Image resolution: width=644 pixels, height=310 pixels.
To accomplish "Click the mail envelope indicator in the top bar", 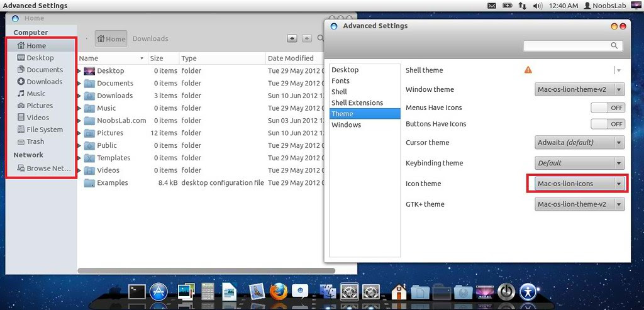I will pos(492,6).
